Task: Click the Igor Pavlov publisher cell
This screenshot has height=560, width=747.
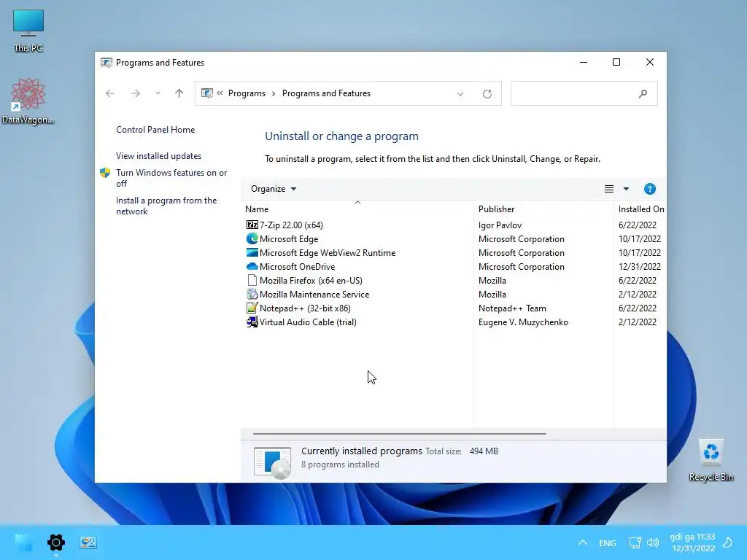Action: point(500,225)
